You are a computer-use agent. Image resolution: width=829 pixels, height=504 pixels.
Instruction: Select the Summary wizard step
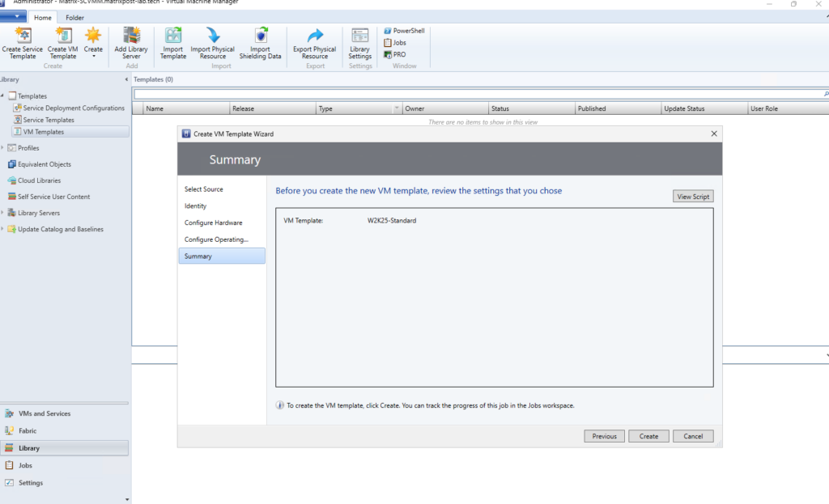coord(222,256)
